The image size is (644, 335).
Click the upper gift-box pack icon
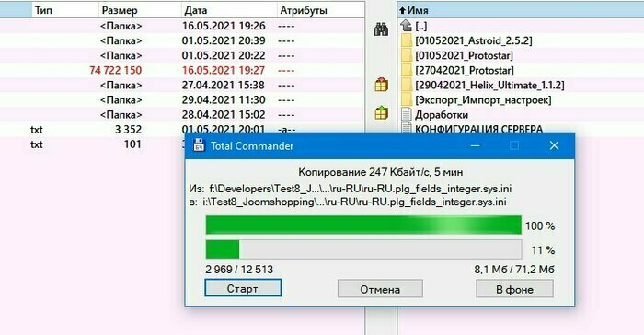pyautogui.click(x=381, y=86)
